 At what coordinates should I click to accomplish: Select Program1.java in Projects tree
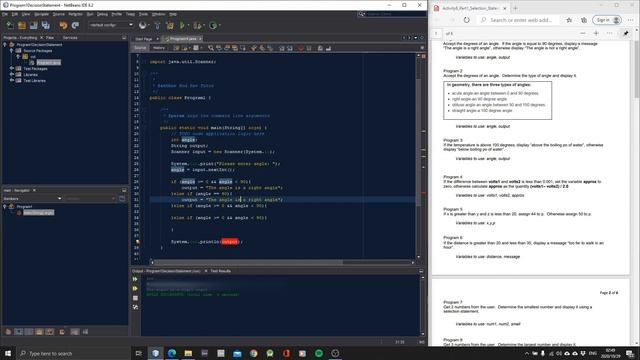tap(48, 62)
